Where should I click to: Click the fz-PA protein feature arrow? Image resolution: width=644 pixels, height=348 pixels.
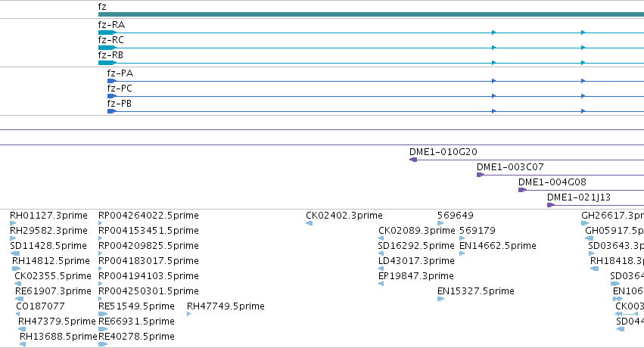coord(112,81)
